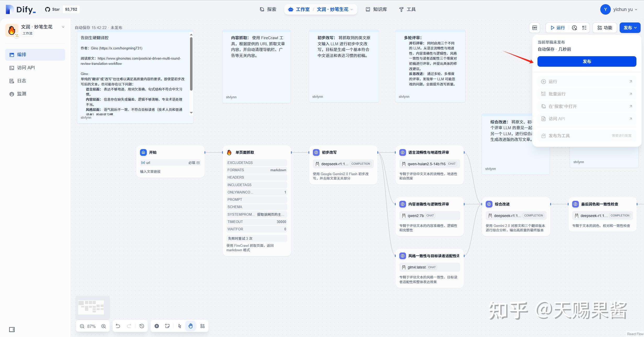
Task: Click the zoom out magnifier icon
Action: point(82,326)
